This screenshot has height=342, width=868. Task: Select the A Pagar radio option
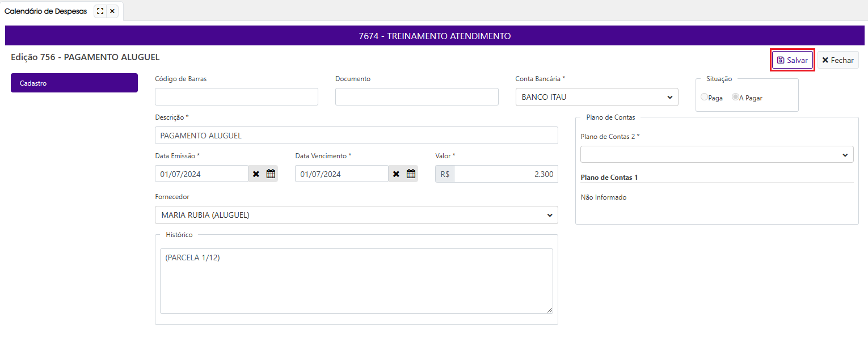pos(735,97)
